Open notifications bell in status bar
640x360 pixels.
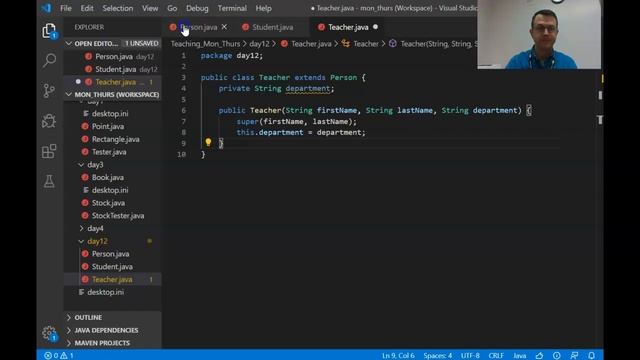click(591, 356)
